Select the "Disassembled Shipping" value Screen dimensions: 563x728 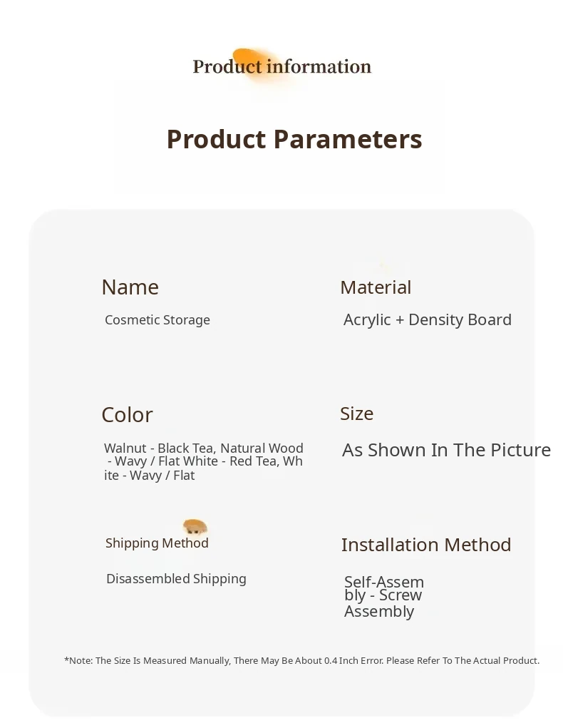pos(176,579)
